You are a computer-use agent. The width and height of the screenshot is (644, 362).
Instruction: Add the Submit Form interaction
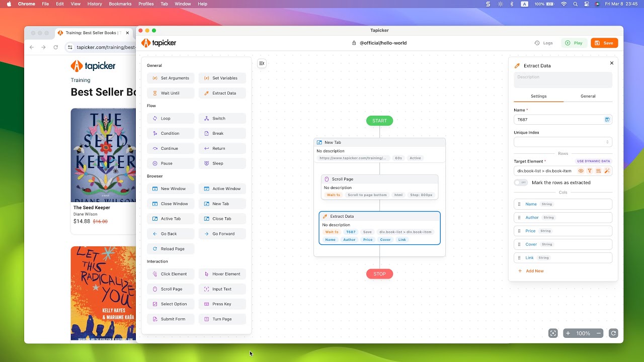click(171, 319)
